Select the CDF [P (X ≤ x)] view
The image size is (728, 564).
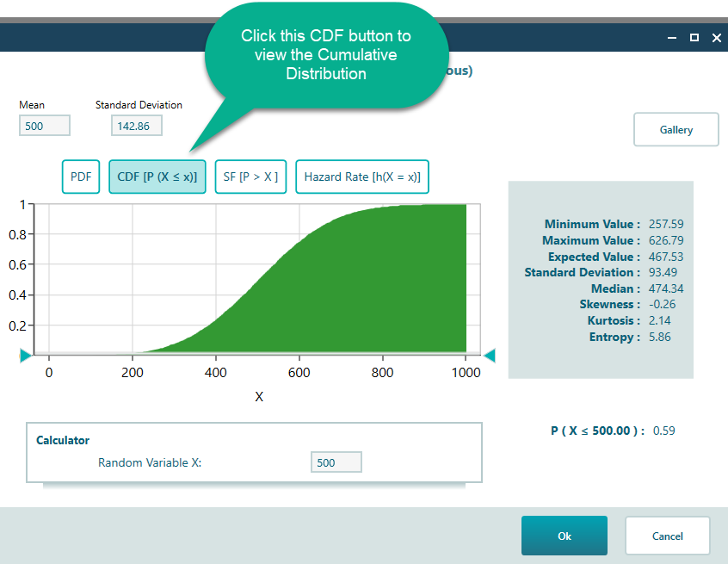[x=157, y=177]
